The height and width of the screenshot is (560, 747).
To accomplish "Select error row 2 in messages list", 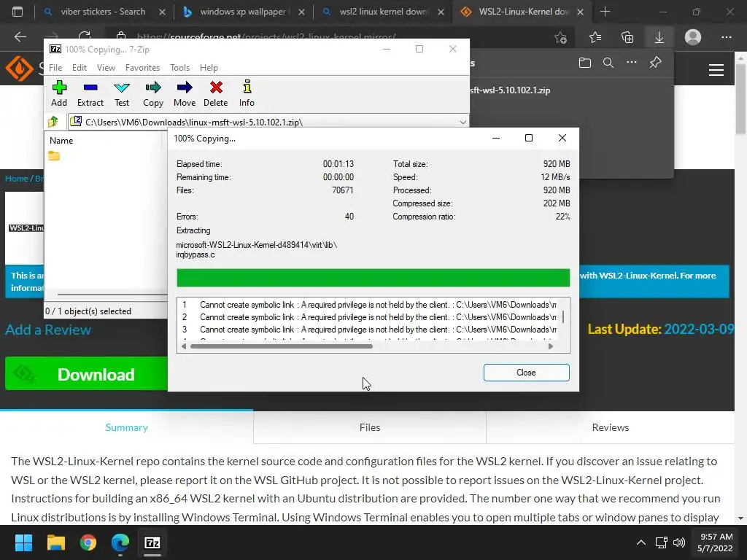I will tap(368, 317).
